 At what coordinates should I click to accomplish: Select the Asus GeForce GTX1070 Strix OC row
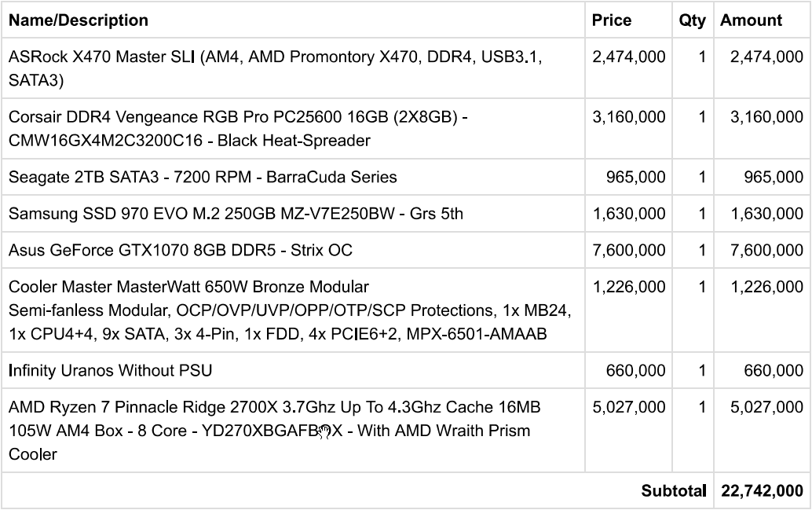(x=406, y=250)
